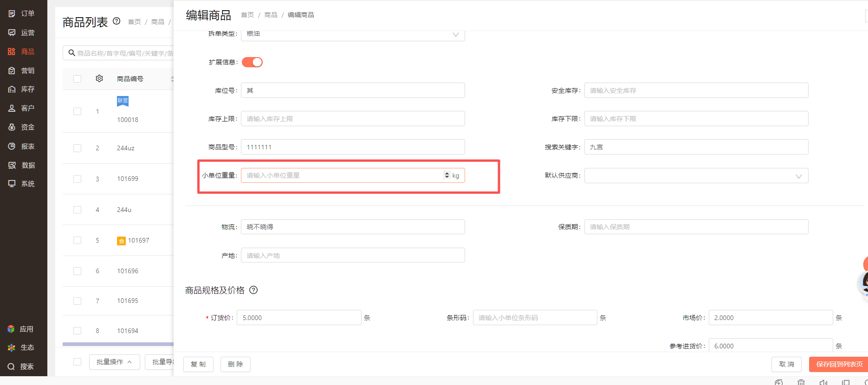
Task: Click 保存回到列表页 save button
Action: pos(838,364)
